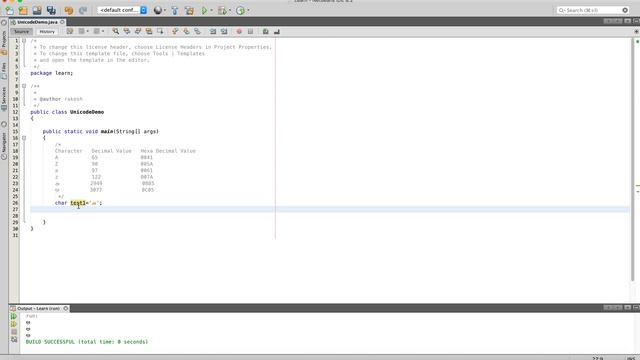Click the BUILD SUCCESSFUL output line
The height and width of the screenshot is (360, 640).
(87, 342)
